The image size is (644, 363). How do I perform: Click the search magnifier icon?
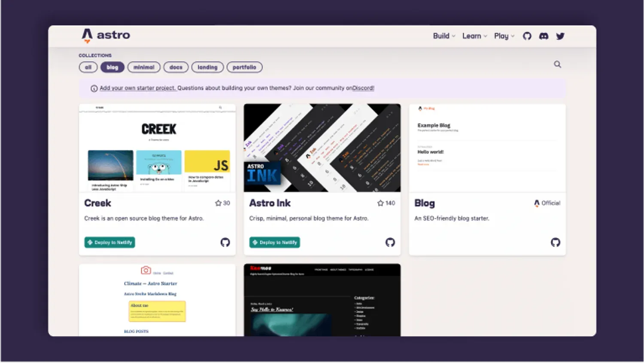tap(557, 64)
